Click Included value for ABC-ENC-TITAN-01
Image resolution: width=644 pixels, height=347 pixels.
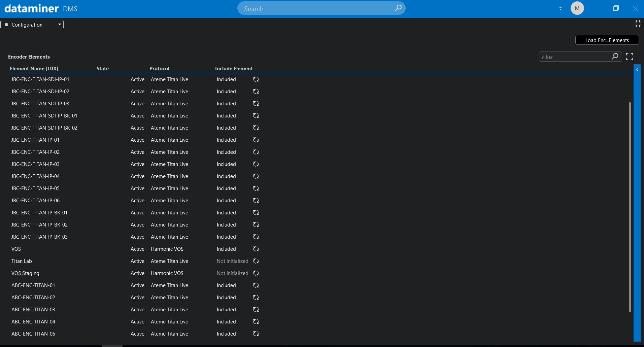[226, 285]
